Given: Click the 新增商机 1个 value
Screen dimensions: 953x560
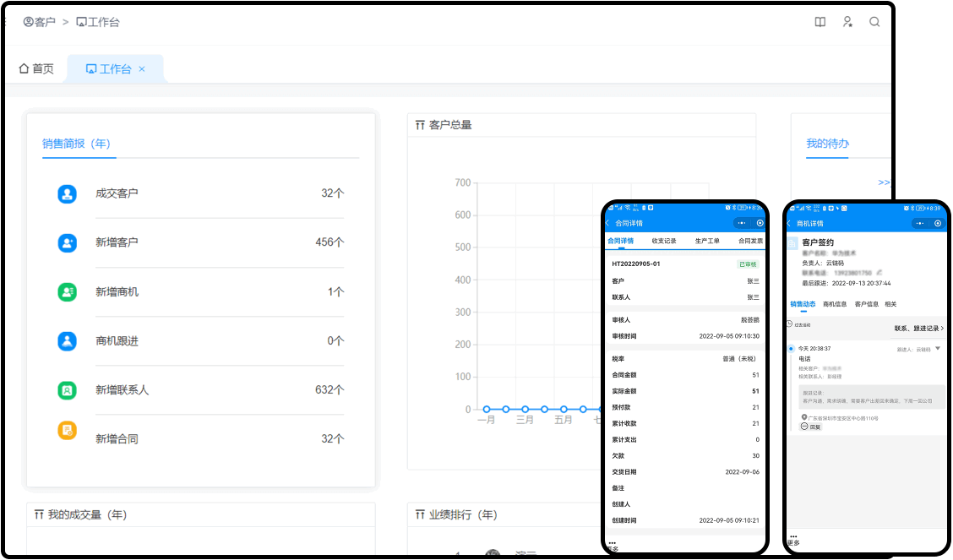Looking at the screenshot, I should point(335,292).
